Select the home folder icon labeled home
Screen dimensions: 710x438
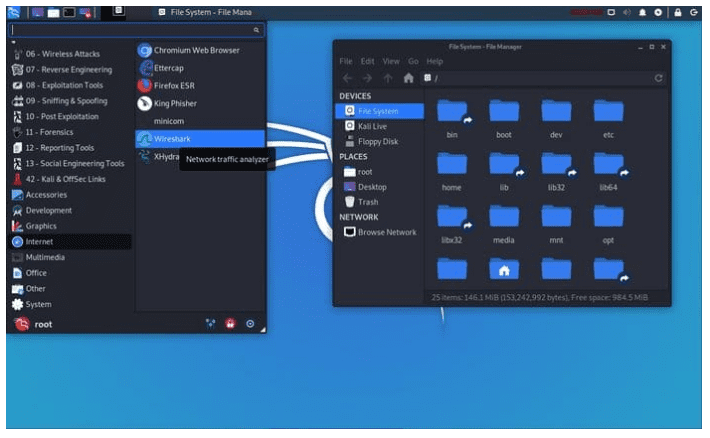pyautogui.click(x=452, y=172)
